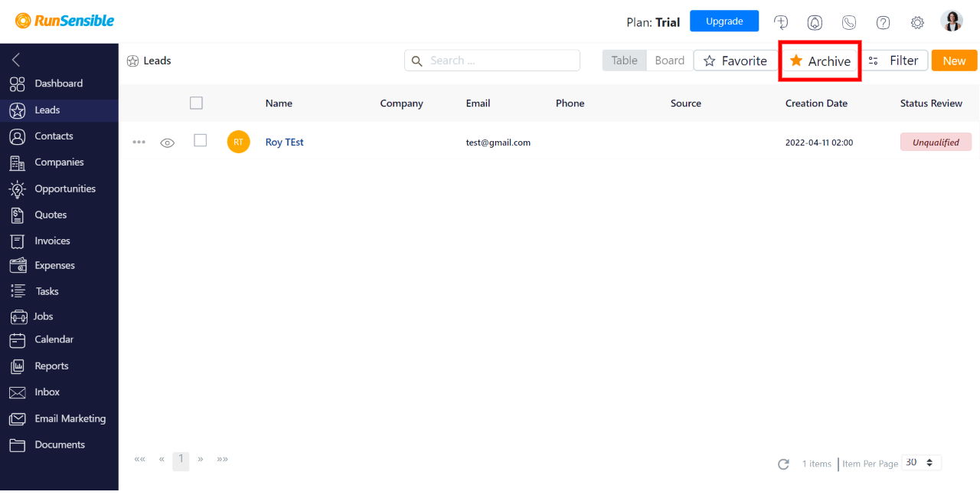This screenshot has height=495, width=980.
Task: Go to last page double arrow
Action: click(x=223, y=459)
